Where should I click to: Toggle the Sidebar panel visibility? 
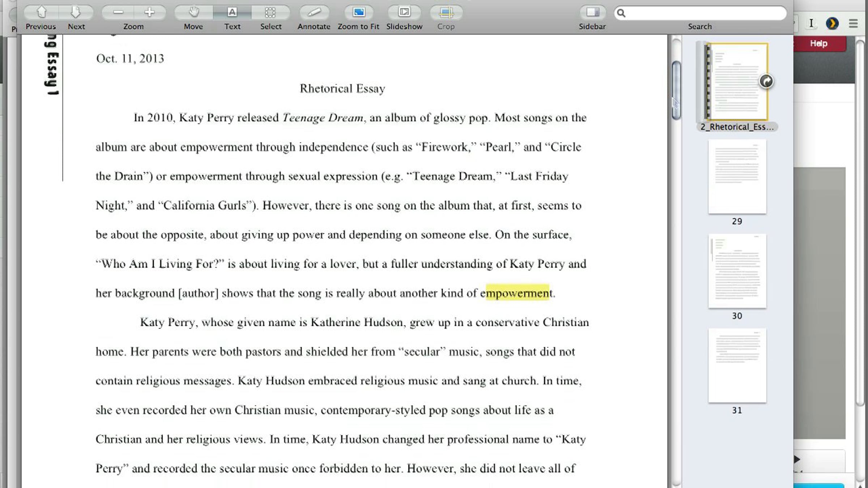point(592,13)
